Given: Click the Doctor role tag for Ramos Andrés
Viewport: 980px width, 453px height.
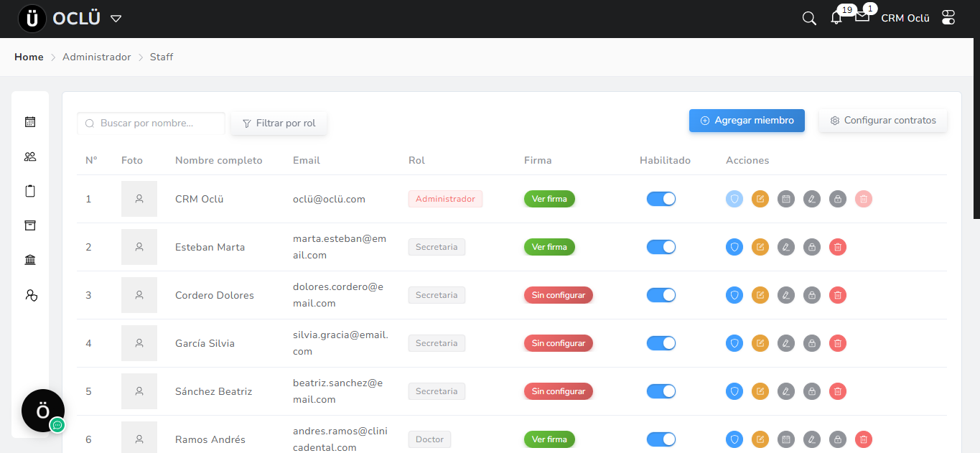Looking at the screenshot, I should click(429, 439).
